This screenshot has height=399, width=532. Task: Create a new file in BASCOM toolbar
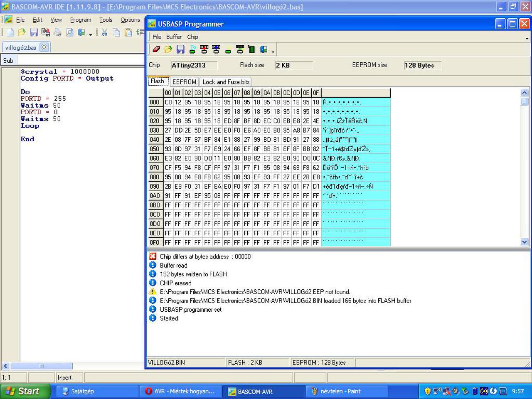click(x=10, y=32)
